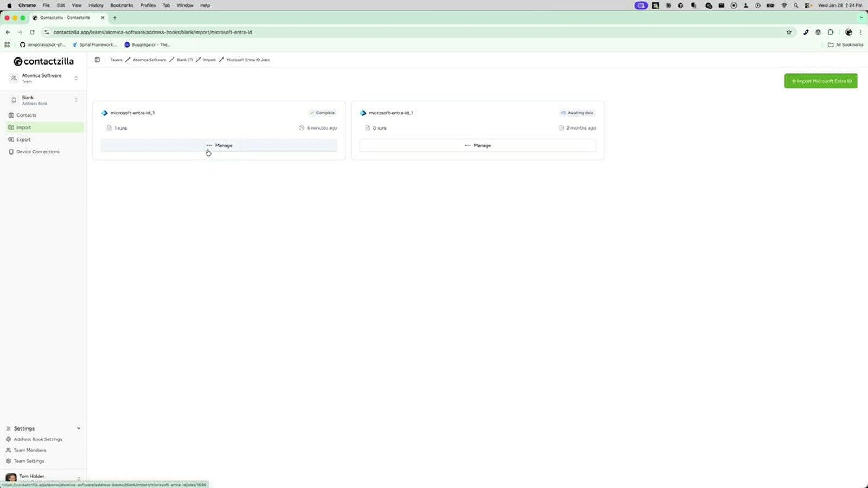Open the Apple menu
The height and width of the screenshot is (488, 868).
tap(9, 5)
